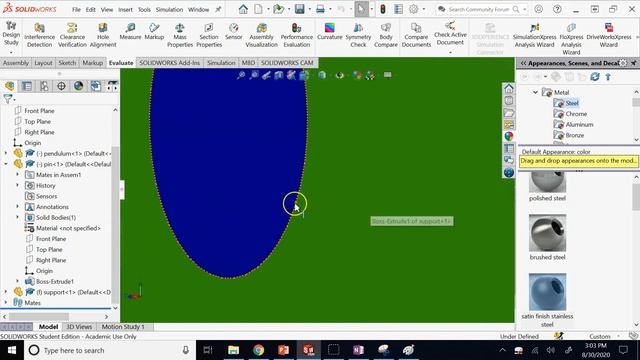Open the FeatureManager Design Tree tab
640x360 pixels.
click(9, 86)
